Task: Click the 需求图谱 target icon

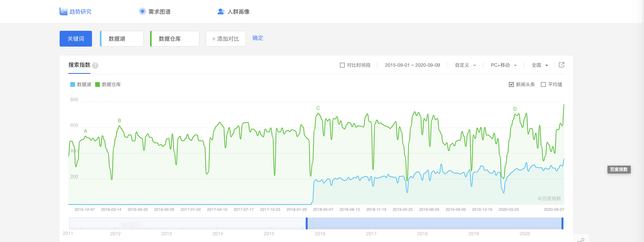Action: coord(142,11)
